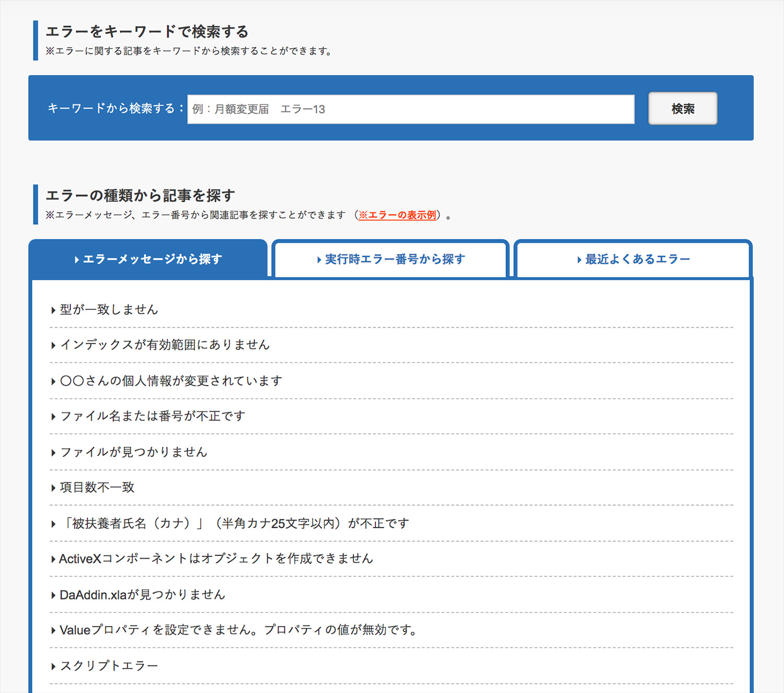
Task: Open the 被扶養者氏名（カナ）が不正です article
Action: [235, 523]
